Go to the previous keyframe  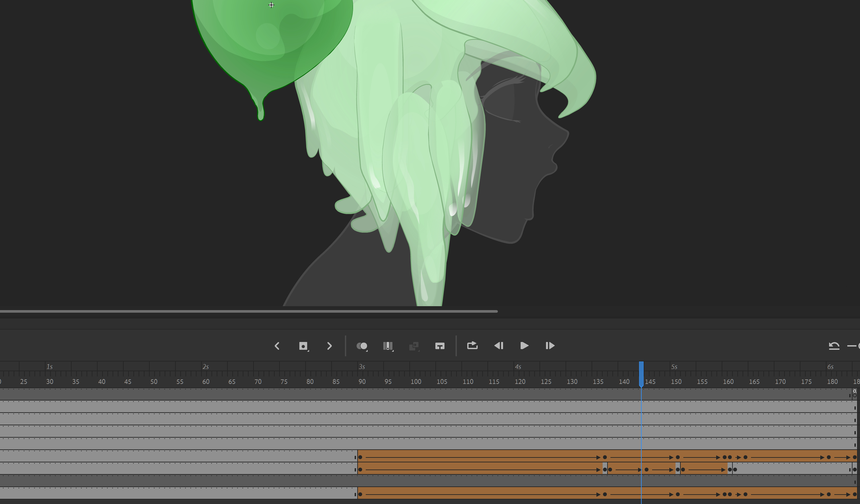pyautogui.click(x=277, y=346)
